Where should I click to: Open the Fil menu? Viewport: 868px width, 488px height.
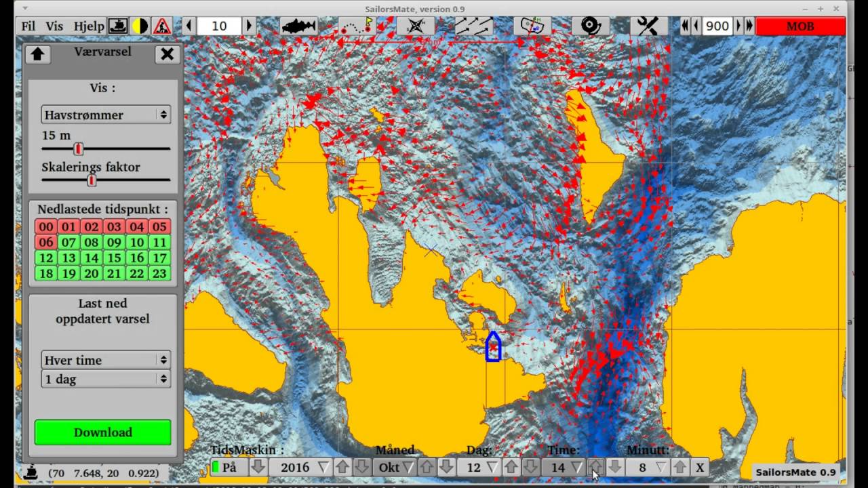pyautogui.click(x=28, y=26)
